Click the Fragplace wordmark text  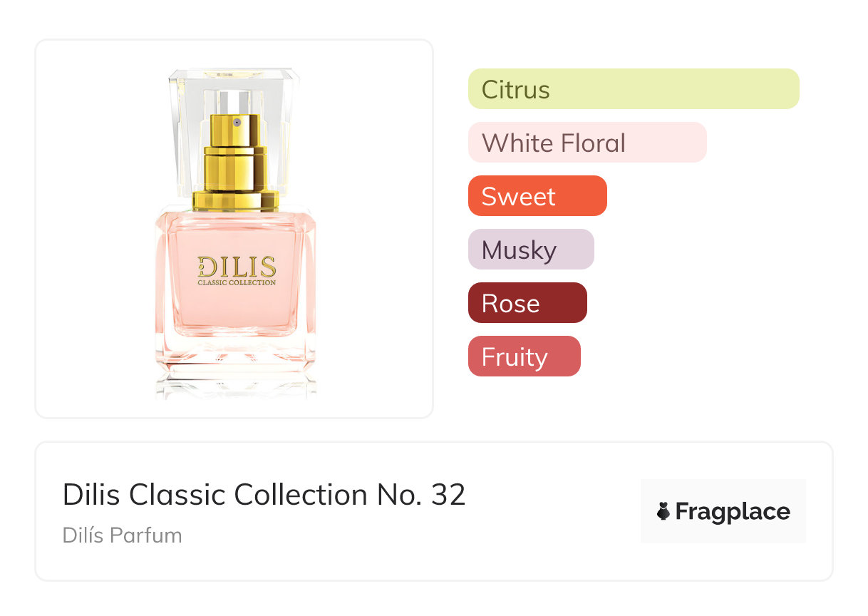pos(732,512)
